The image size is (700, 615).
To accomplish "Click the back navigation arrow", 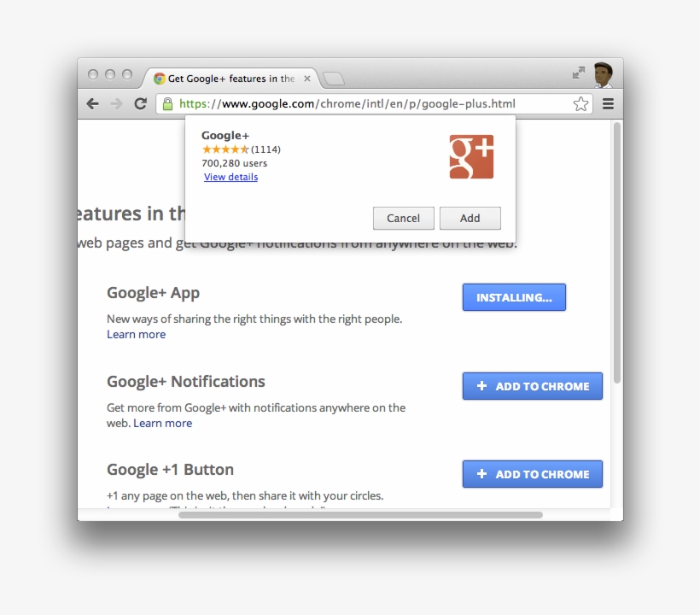I will [x=93, y=103].
